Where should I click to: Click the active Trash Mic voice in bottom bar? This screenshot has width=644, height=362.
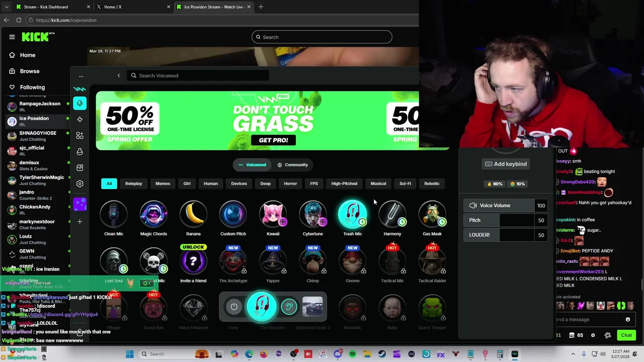coord(261,307)
